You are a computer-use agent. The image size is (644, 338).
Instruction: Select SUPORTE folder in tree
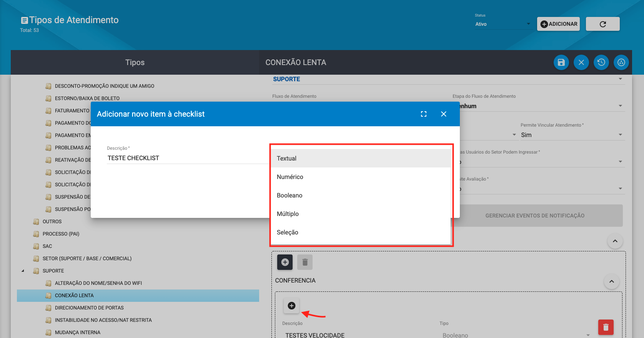click(x=53, y=271)
